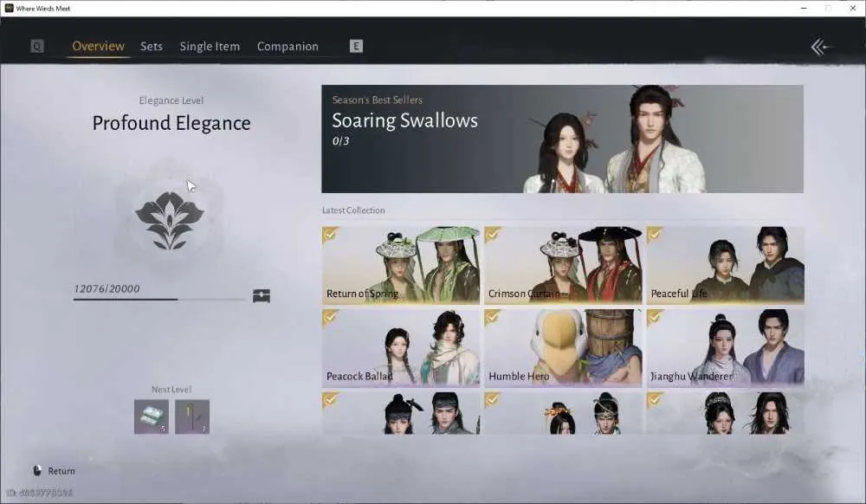Open the Jianghu Wanderer outfit card
This screenshot has height=504, width=866.
click(726, 348)
